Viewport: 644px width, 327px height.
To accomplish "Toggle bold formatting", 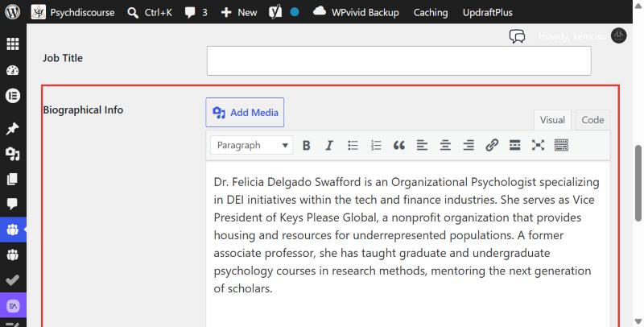I will pyautogui.click(x=306, y=145).
